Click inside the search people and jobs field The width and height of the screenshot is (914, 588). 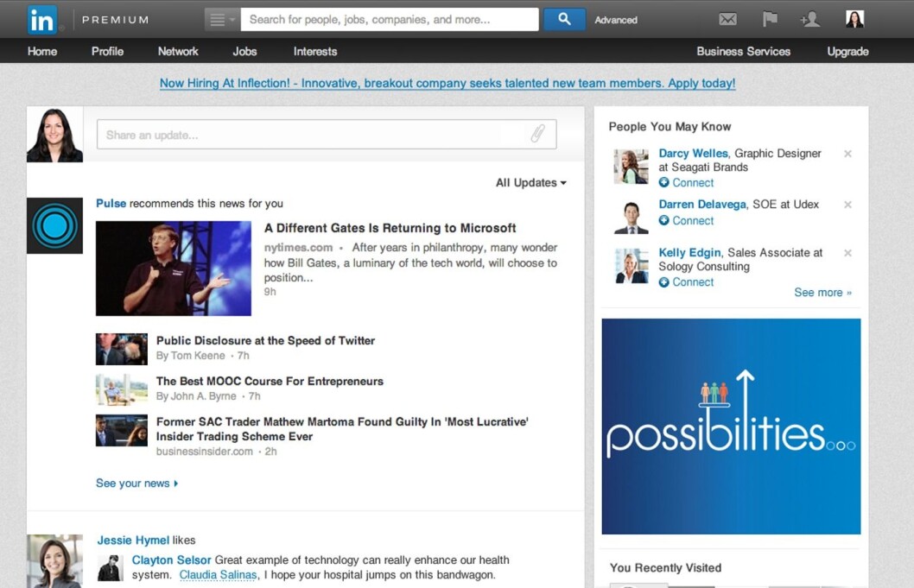pyautogui.click(x=390, y=19)
